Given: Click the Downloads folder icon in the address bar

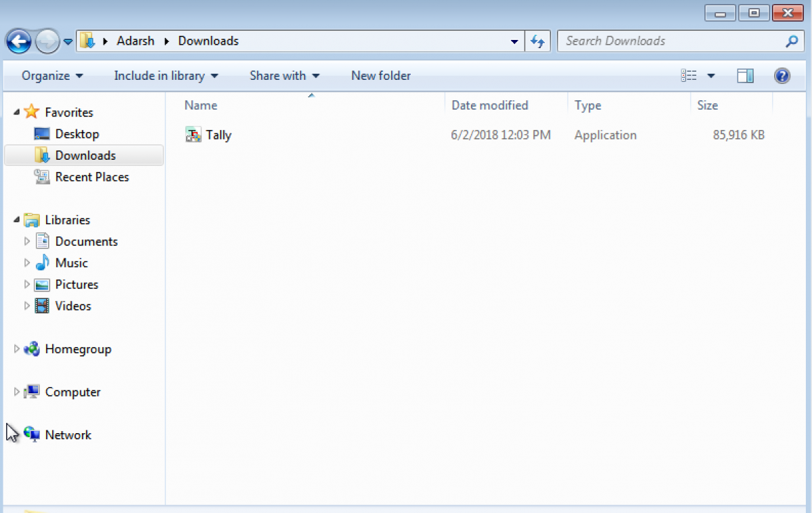Looking at the screenshot, I should (89, 41).
